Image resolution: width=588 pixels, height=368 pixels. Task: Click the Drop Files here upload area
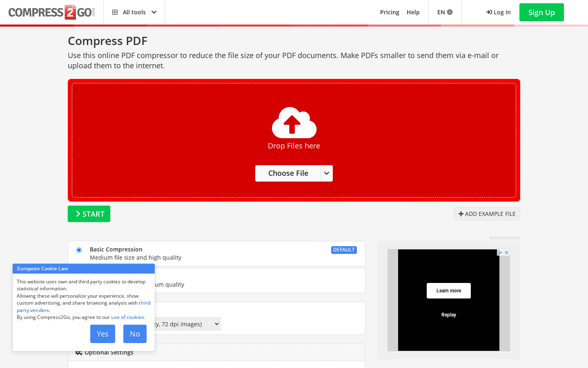[294, 146]
